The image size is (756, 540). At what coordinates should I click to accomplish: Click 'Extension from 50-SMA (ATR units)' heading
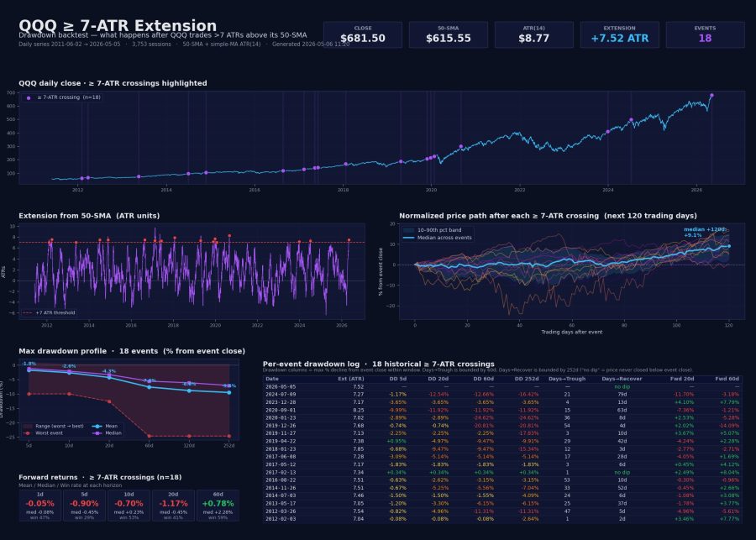click(x=89, y=216)
